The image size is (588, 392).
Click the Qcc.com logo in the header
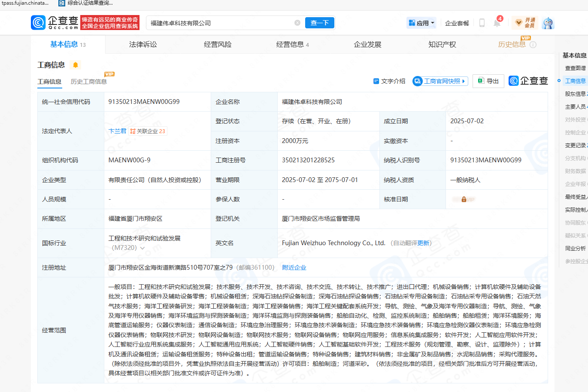pyautogui.click(x=55, y=23)
